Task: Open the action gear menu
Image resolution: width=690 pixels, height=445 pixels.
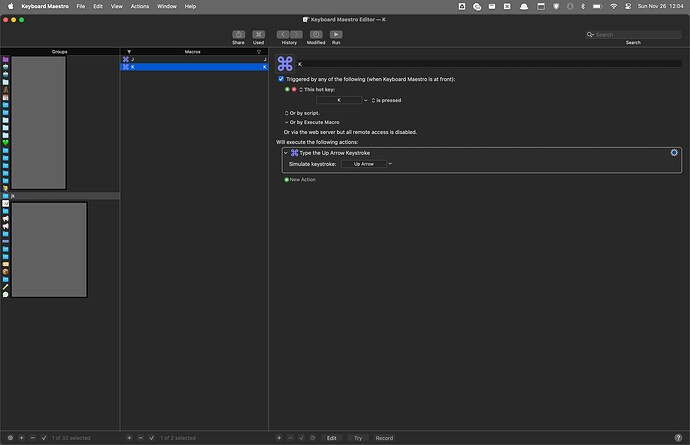Action: click(674, 153)
